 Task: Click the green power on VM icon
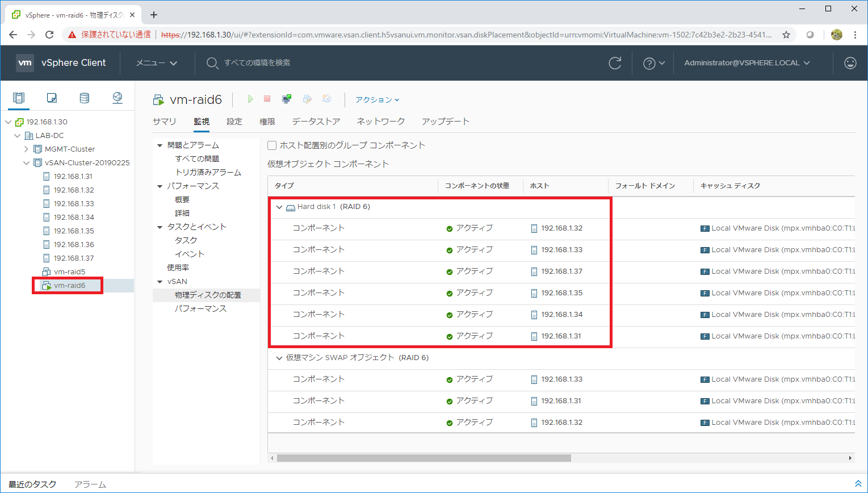point(250,99)
